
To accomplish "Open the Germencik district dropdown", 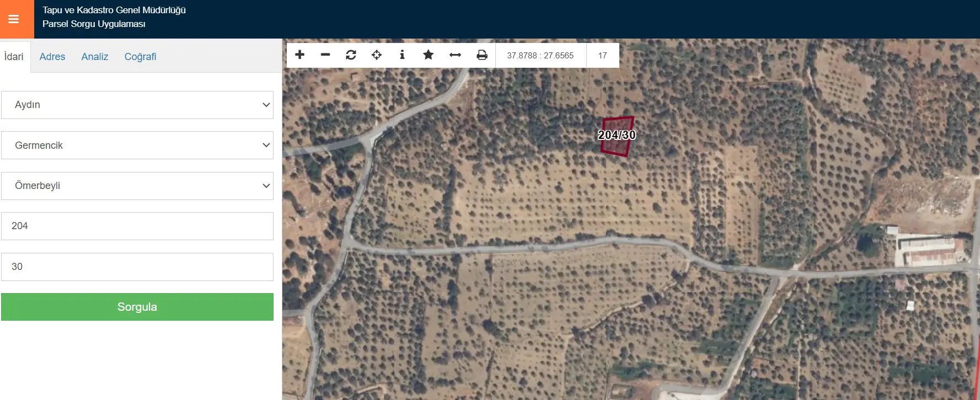I will (137, 145).
